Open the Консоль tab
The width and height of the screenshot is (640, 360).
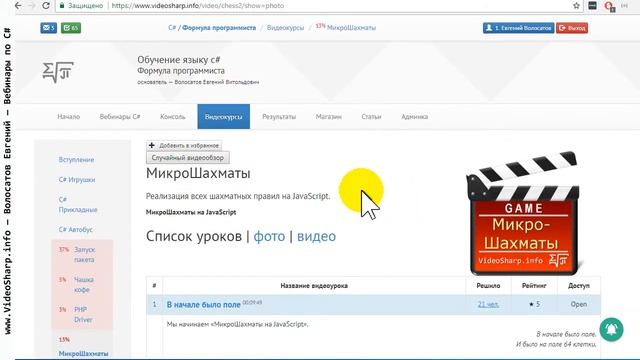pos(173,117)
